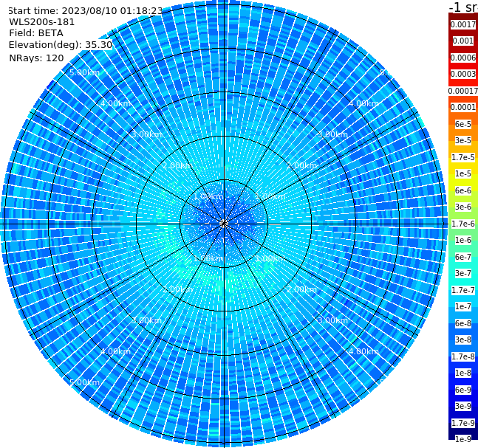Click the 6e-5 colorbar label
Screen dimensions: 478x448
pos(463,124)
